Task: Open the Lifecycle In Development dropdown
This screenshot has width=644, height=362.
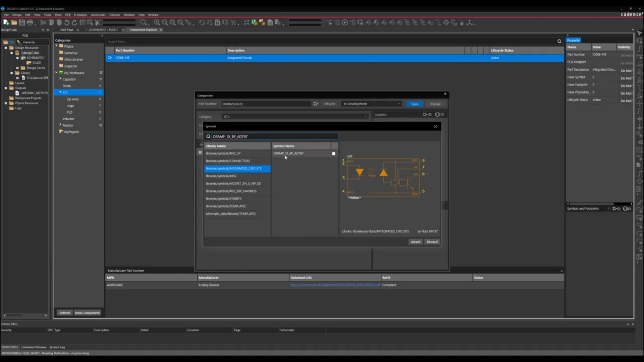Action: [x=371, y=104]
